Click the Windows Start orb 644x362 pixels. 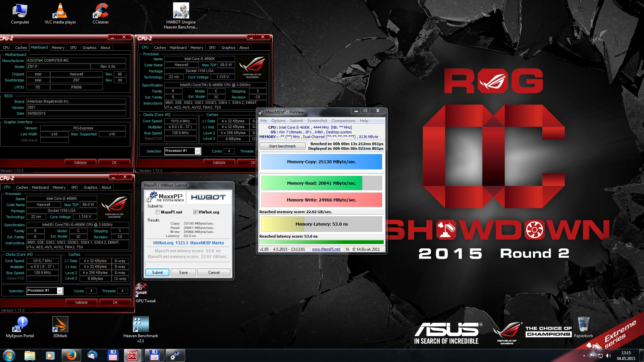[9, 355]
